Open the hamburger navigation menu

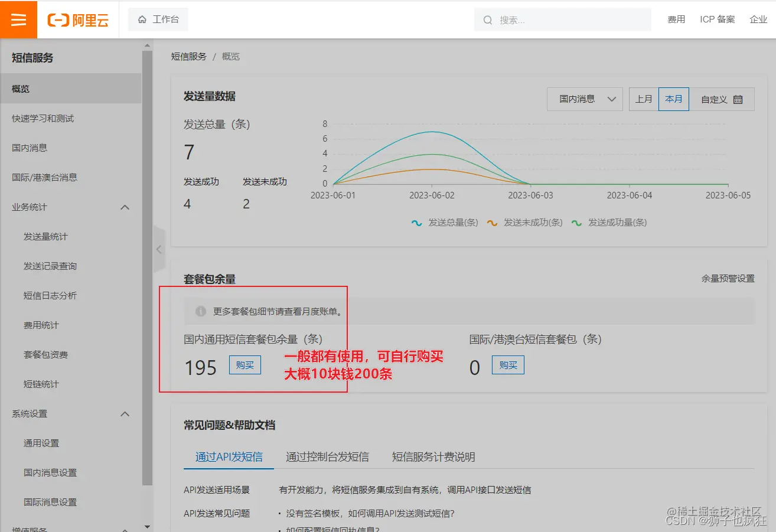tap(18, 19)
